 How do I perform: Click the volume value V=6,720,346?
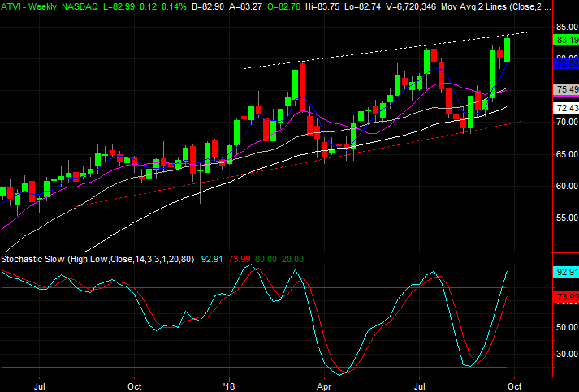411,6
